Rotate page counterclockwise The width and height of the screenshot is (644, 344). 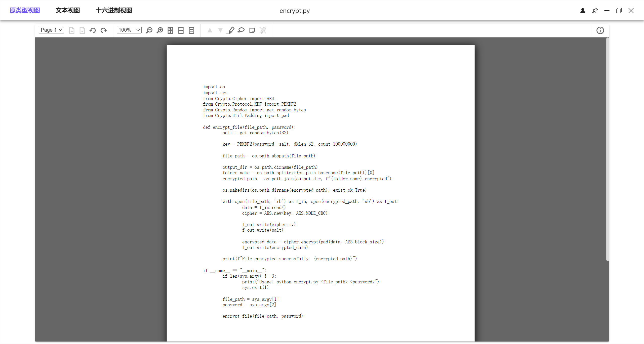pos(93,30)
